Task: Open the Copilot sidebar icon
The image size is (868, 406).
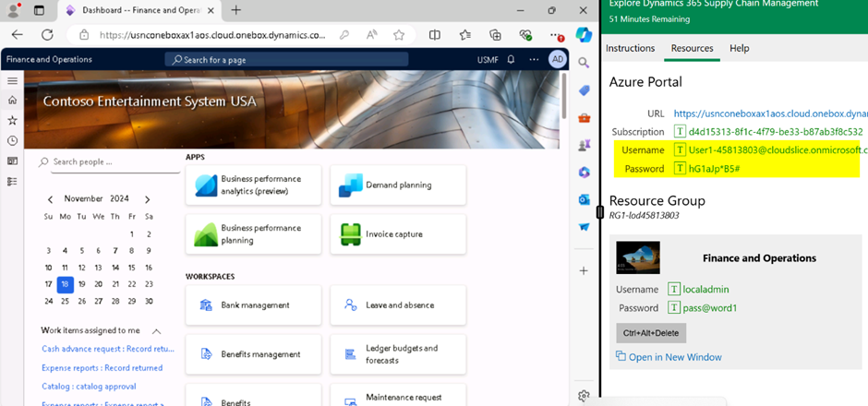Action: coord(584,34)
